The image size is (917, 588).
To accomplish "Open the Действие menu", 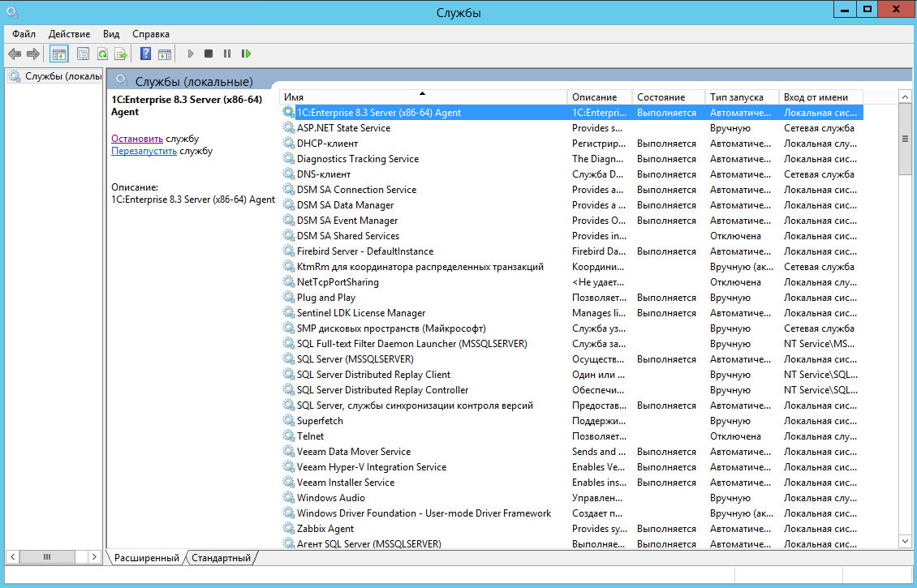I will pos(69,34).
